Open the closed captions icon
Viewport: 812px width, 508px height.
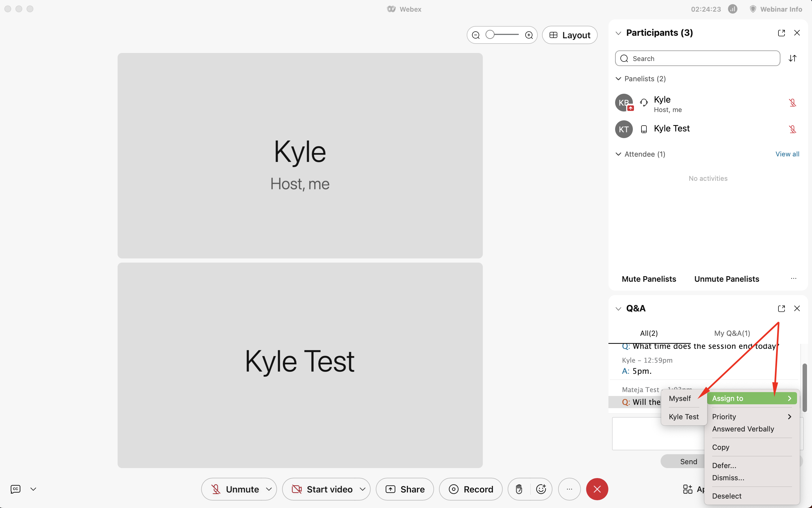coord(16,489)
